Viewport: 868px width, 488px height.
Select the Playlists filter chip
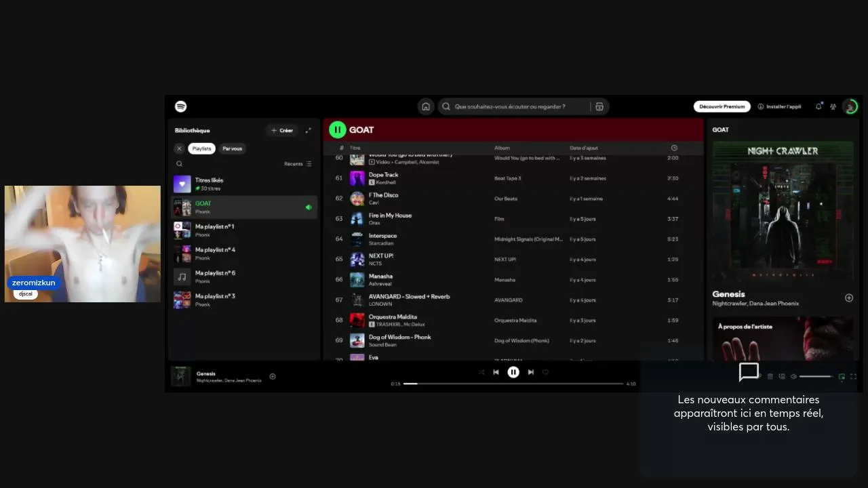click(x=201, y=148)
